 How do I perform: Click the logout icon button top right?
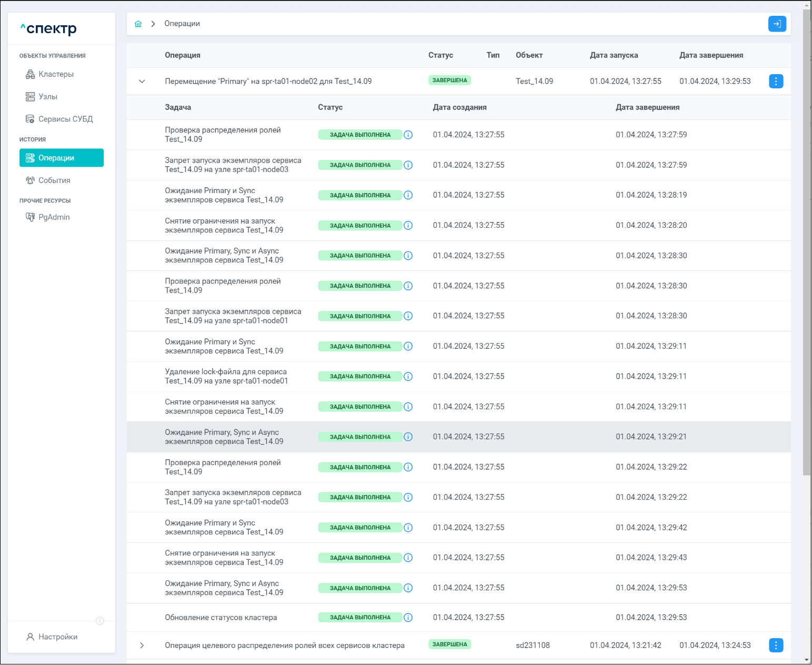click(777, 24)
